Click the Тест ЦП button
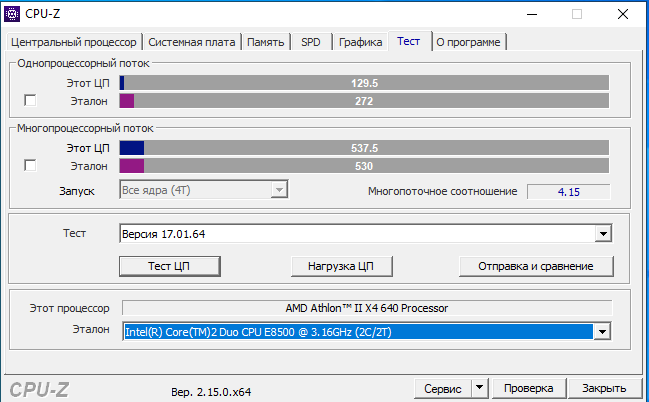 pos(170,266)
